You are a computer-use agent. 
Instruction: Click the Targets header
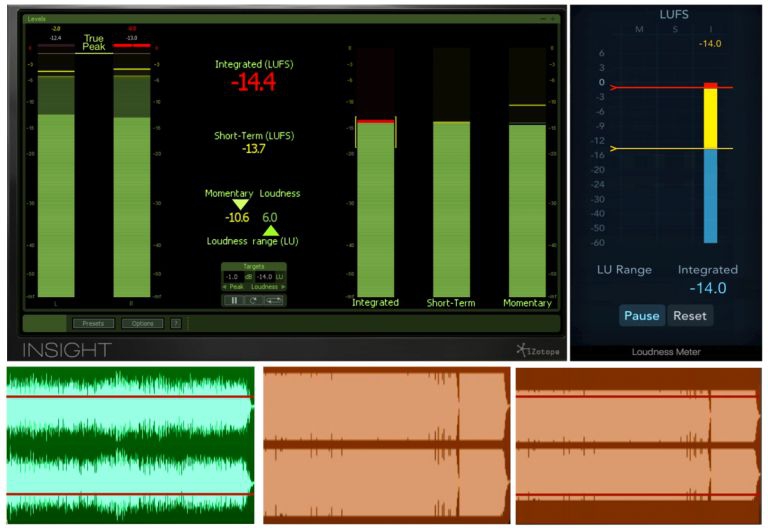[x=254, y=266]
